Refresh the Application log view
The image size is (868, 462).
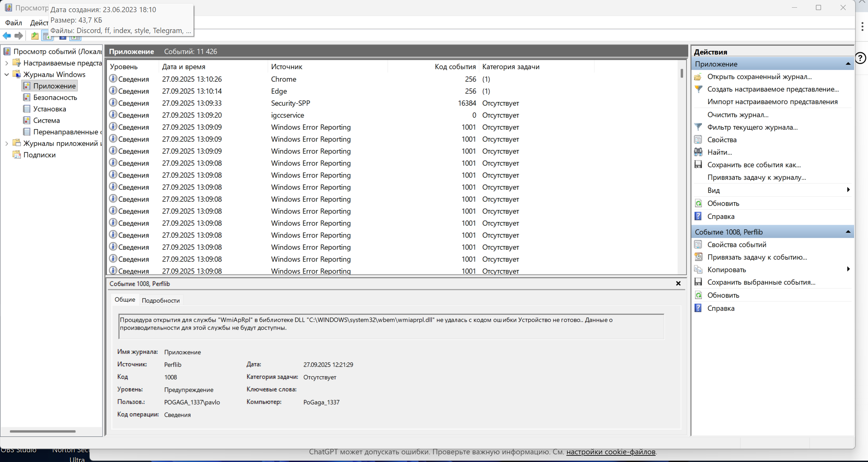[x=723, y=203]
